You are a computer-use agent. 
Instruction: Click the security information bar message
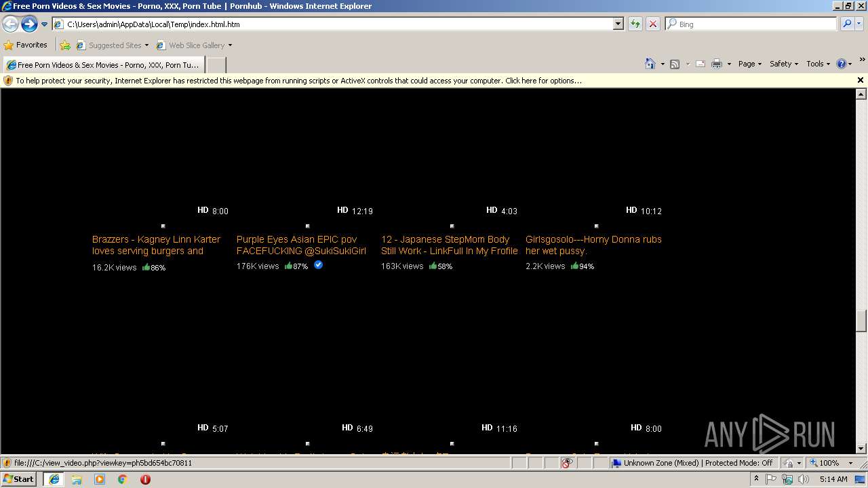coord(298,81)
